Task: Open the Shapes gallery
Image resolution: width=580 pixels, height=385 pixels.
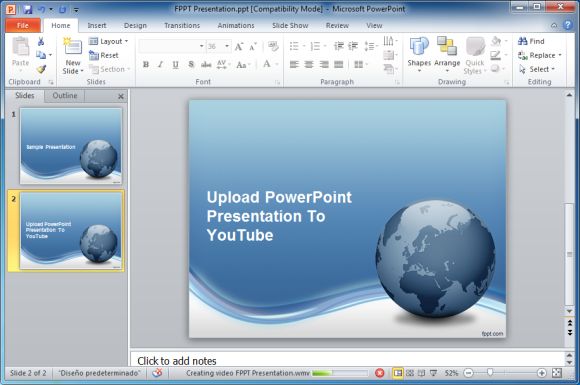Action: pos(419,55)
